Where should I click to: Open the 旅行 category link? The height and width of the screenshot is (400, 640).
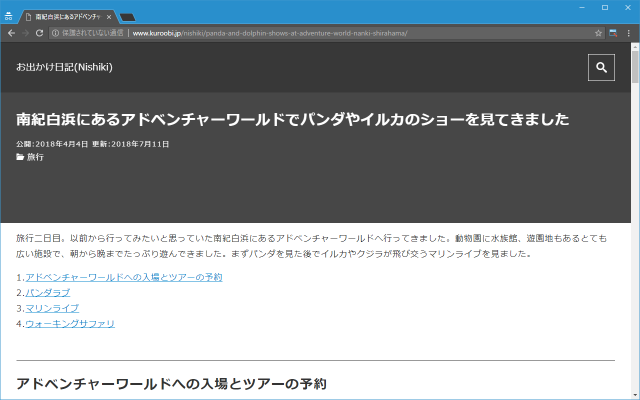pyautogui.click(x=35, y=157)
